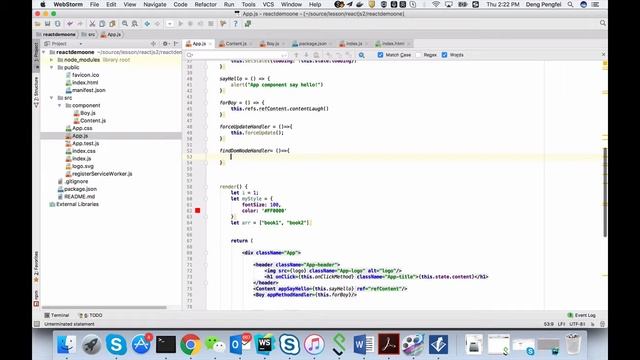Click the Help question mark icon
Screen dimensions: 640x360
click(x=236, y=24)
